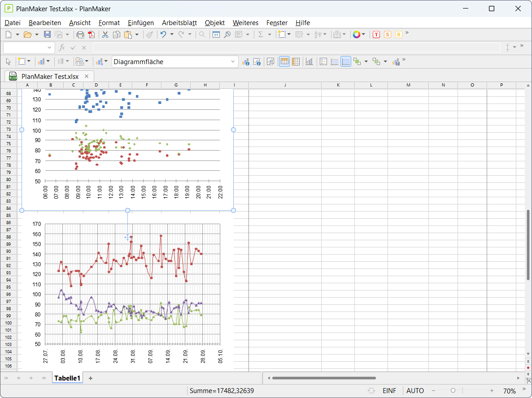The width and height of the screenshot is (532, 398).
Task: Click zoom in plus button in status bar
Action: (492, 391)
